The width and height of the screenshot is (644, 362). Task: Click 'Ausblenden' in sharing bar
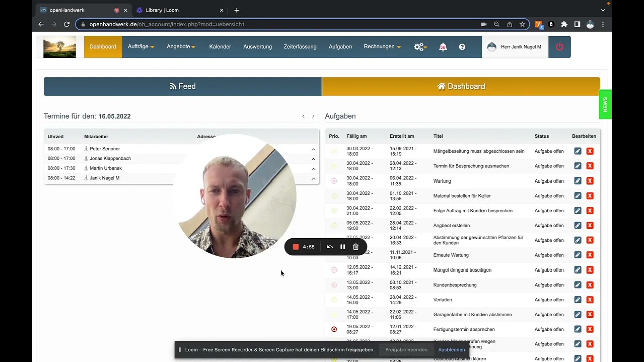point(452,350)
